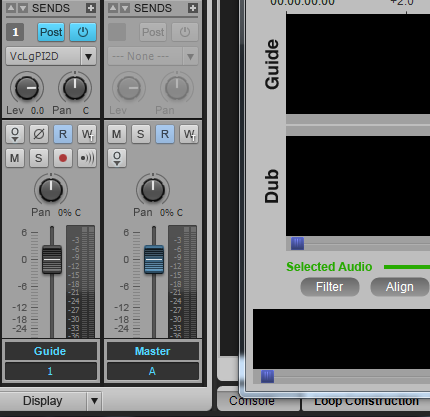Toggle the Guide send power button
The image size is (430, 417).
(x=83, y=32)
